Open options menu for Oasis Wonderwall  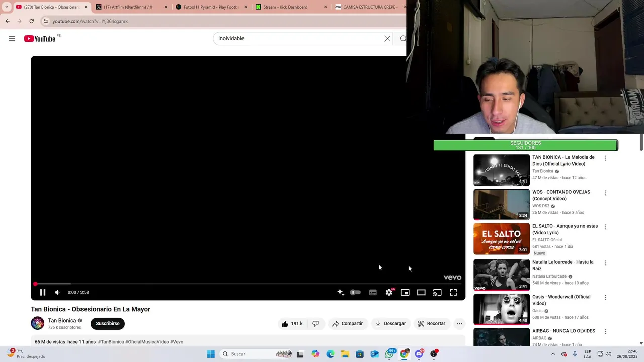point(606,298)
